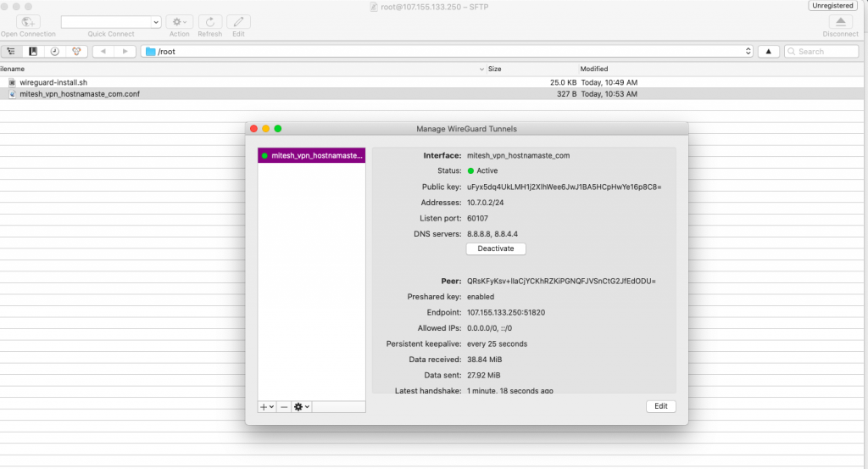
Task: Go to parent folder up arrow
Action: coord(768,52)
